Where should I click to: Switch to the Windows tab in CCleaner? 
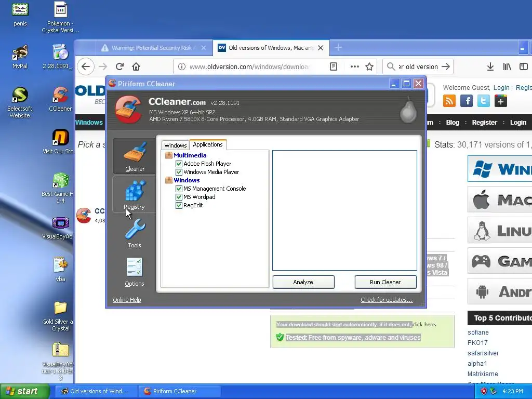tap(176, 145)
